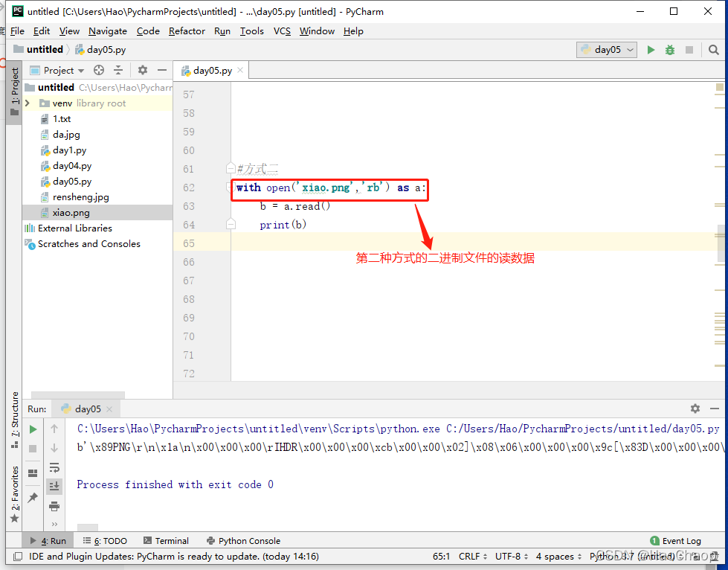
Task: Rerun the program from the Run panel
Action: point(33,429)
